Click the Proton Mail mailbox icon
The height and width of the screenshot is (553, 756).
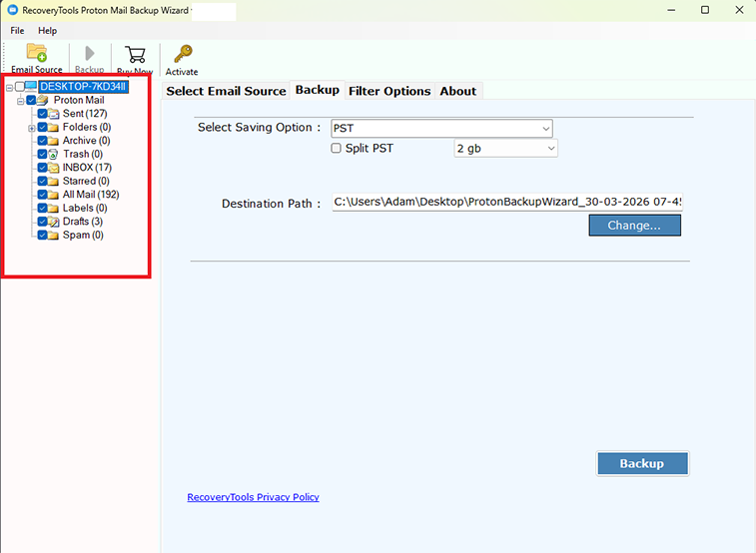pos(42,100)
